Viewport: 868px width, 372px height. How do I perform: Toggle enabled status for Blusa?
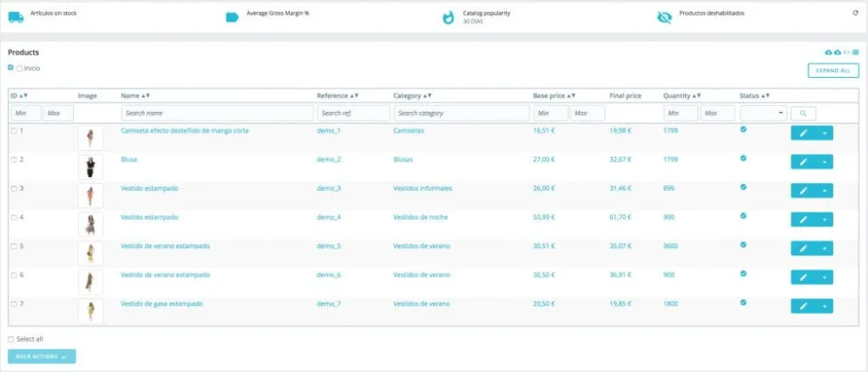744,158
